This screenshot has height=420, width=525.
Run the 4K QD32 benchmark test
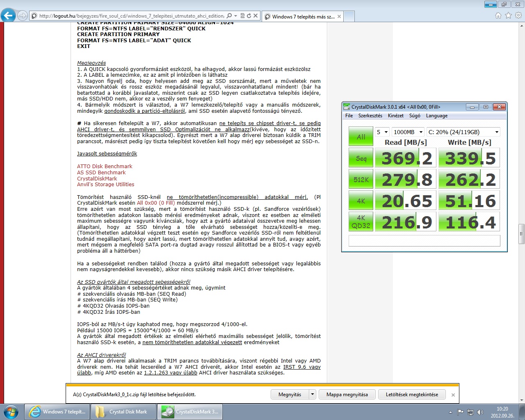(361, 222)
